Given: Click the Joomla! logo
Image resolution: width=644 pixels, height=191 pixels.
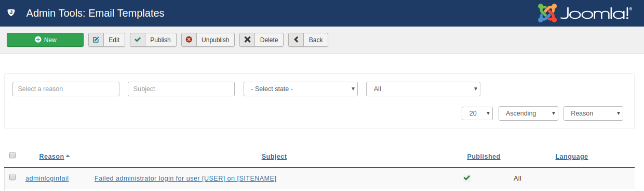Looking at the screenshot, I should pyautogui.click(x=585, y=13).
